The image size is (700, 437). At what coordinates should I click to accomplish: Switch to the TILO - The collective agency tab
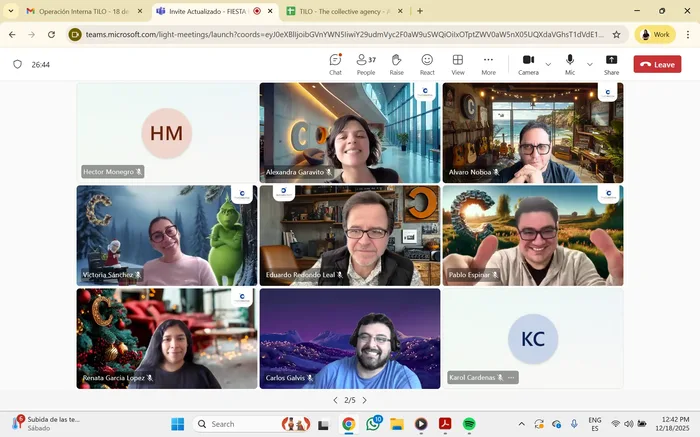(x=342, y=11)
